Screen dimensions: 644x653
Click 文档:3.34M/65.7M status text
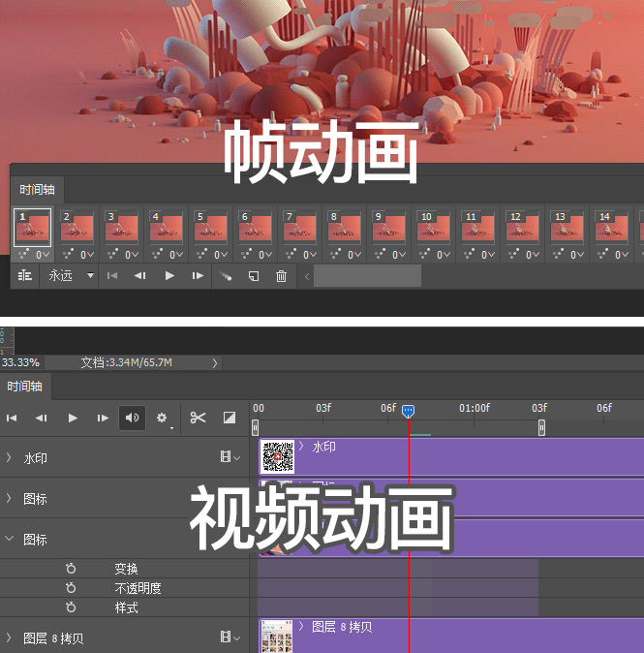[126, 362]
